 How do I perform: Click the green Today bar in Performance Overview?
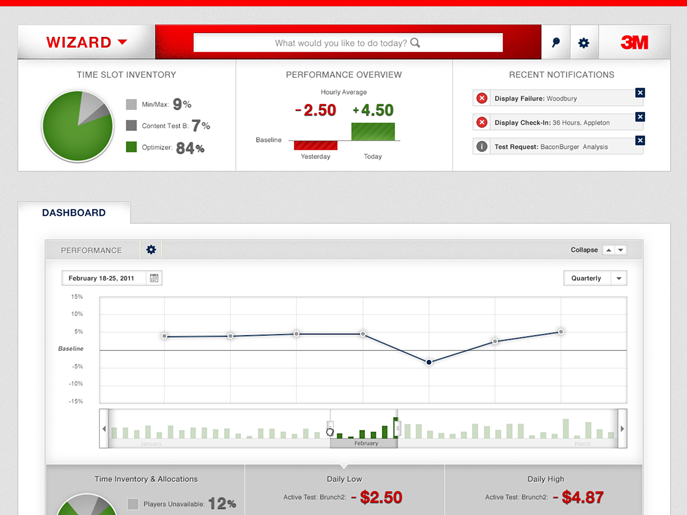(373, 132)
